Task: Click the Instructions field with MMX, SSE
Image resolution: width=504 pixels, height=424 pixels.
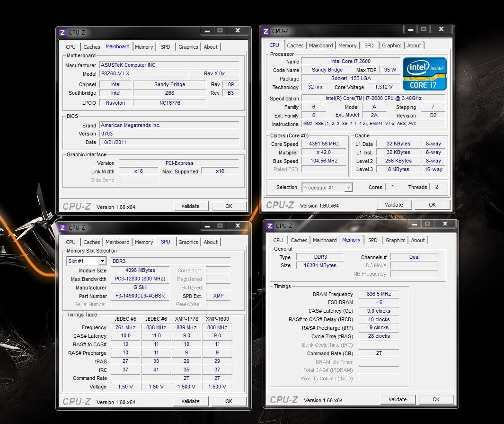Action: tap(373, 124)
